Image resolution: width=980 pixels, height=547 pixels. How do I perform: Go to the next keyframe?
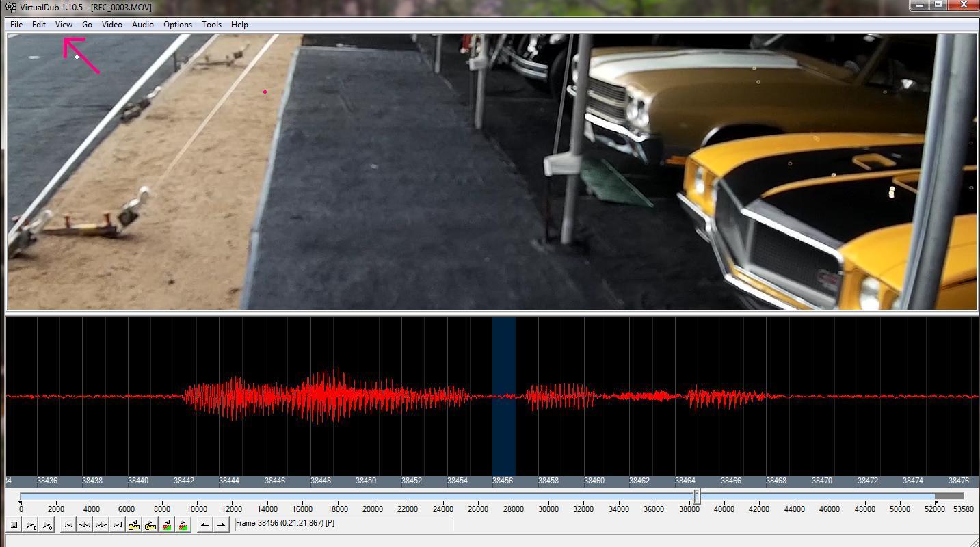coord(150,525)
